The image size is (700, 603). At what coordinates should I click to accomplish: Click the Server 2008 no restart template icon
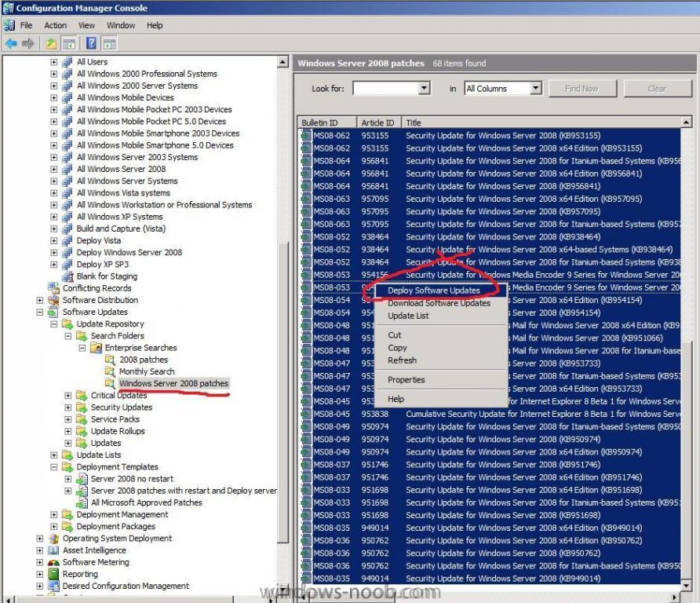click(82, 479)
